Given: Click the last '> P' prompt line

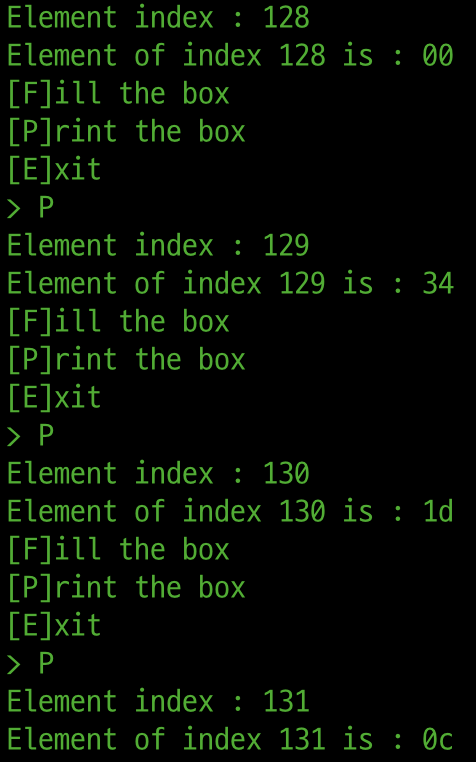Looking at the screenshot, I should pyautogui.click(x=30, y=663).
